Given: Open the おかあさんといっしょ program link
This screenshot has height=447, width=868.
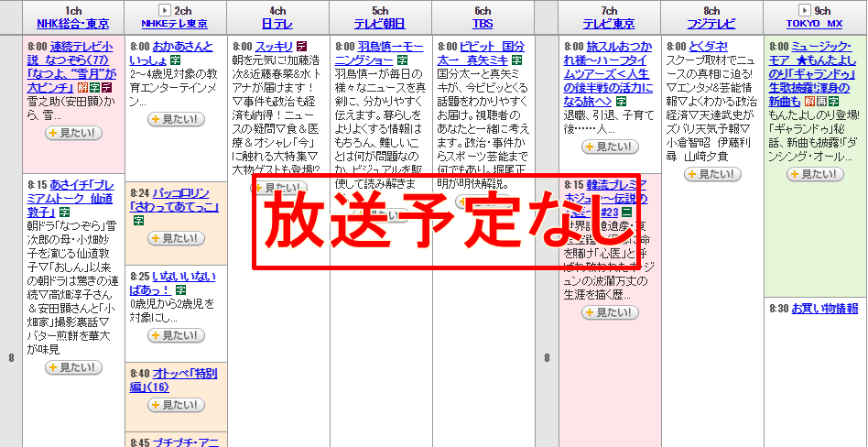Looking at the screenshot, I should click(x=171, y=52).
